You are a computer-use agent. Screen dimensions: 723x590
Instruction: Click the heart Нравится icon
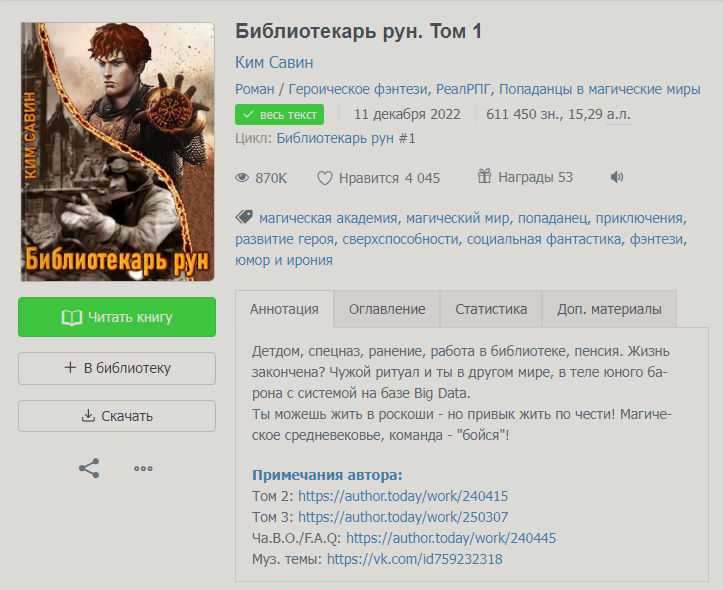point(325,178)
